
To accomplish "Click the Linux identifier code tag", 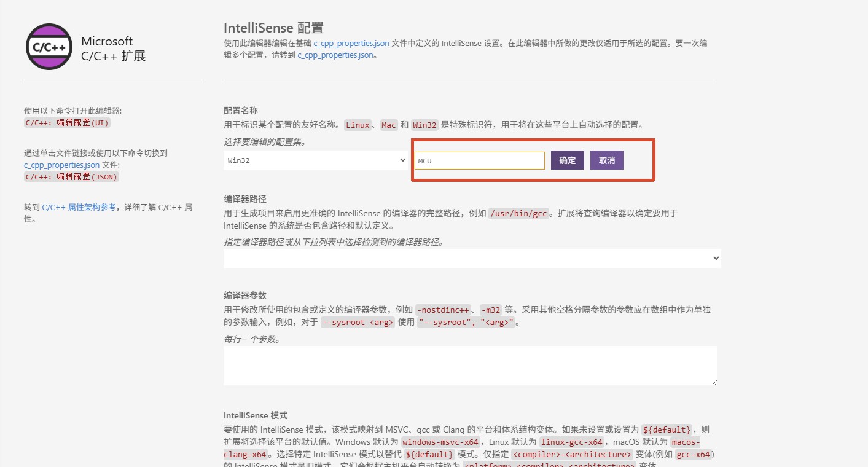I will (358, 125).
